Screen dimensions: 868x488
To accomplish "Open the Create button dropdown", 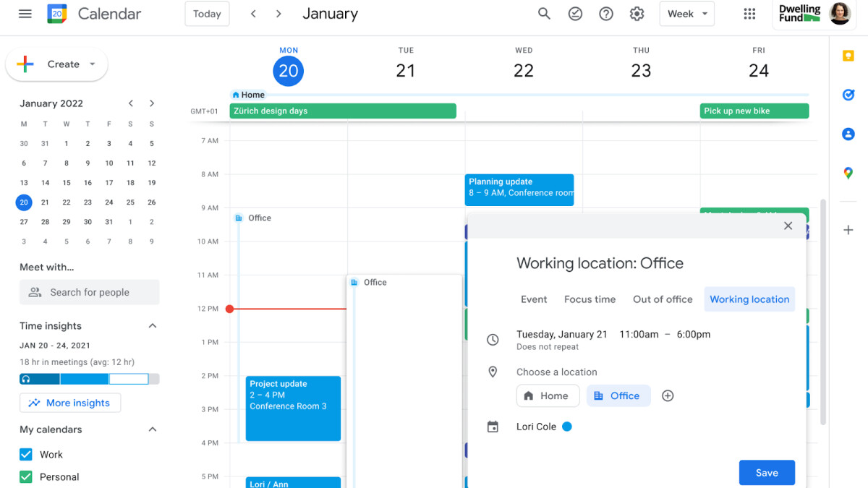I will (92, 64).
